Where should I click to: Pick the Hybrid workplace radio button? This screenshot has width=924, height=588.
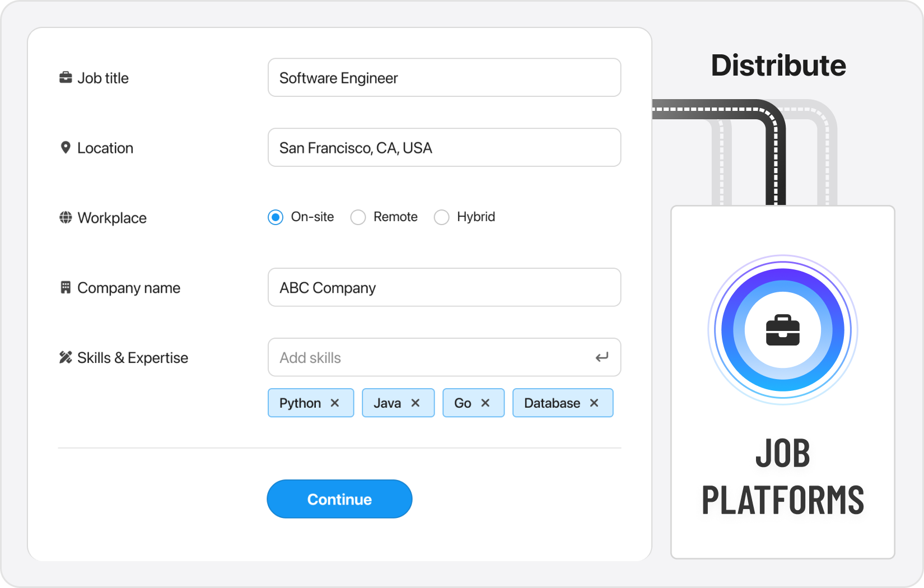[441, 217]
